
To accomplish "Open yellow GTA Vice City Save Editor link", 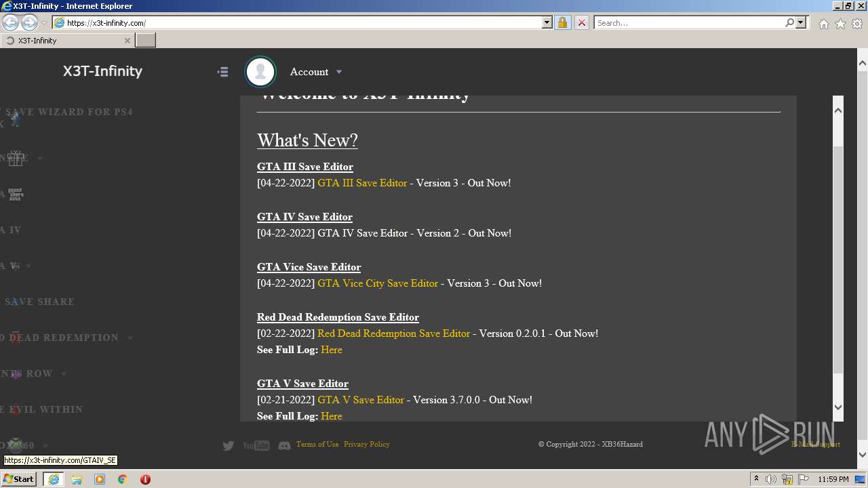I will [378, 283].
